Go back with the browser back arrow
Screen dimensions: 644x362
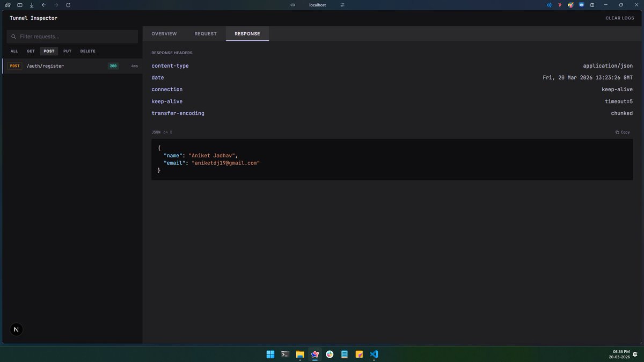point(44,5)
